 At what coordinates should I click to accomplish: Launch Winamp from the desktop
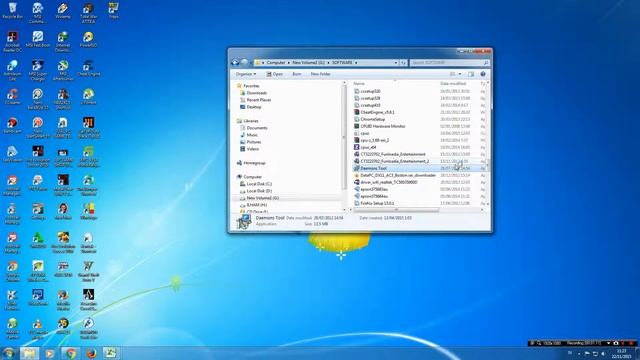63,11
